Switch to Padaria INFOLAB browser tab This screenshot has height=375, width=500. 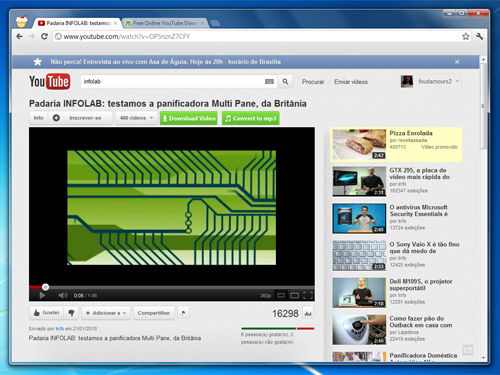pos(77,23)
